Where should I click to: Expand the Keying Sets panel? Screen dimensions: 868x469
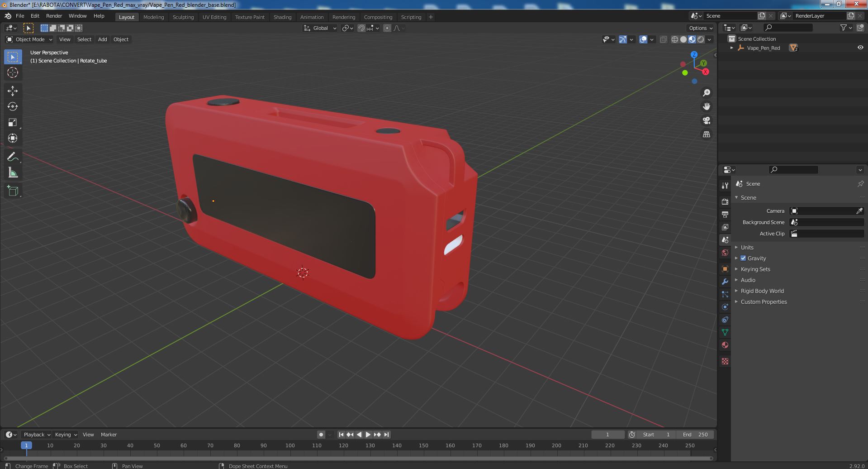[x=755, y=269]
